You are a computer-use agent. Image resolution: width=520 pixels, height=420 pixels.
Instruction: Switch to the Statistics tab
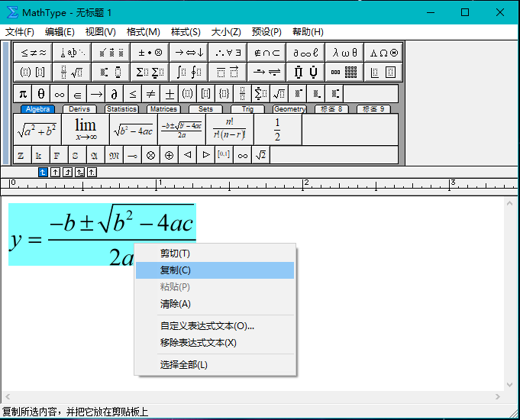tap(121, 109)
